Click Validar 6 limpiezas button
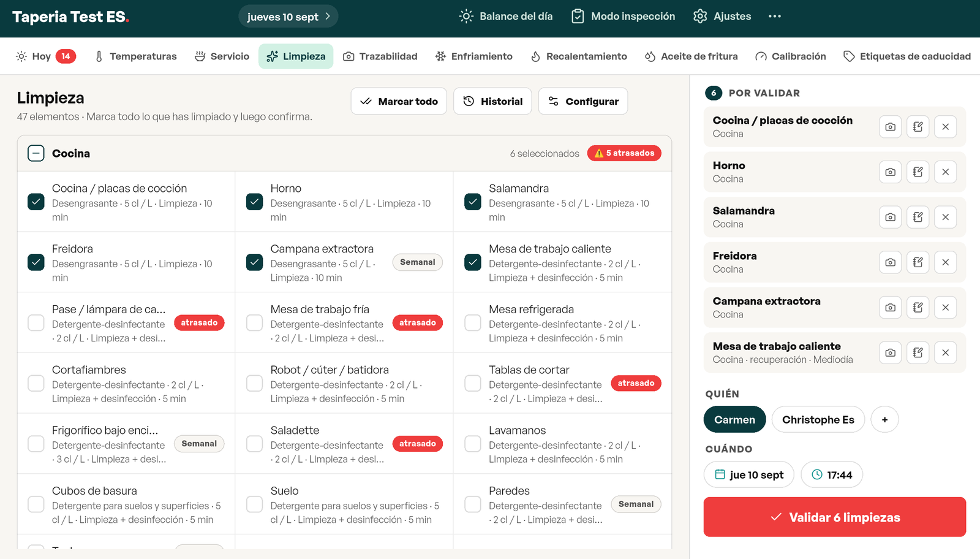The image size is (980, 559). 835,517
